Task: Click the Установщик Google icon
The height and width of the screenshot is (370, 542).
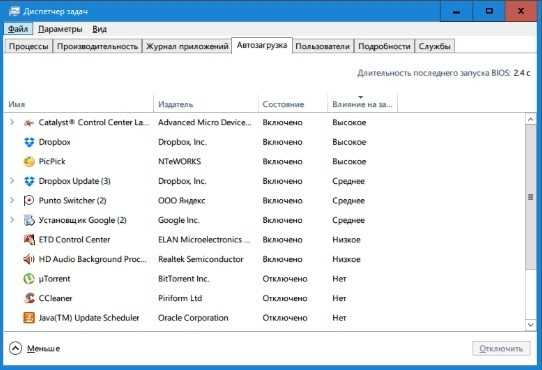Action: tap(29, 220)
